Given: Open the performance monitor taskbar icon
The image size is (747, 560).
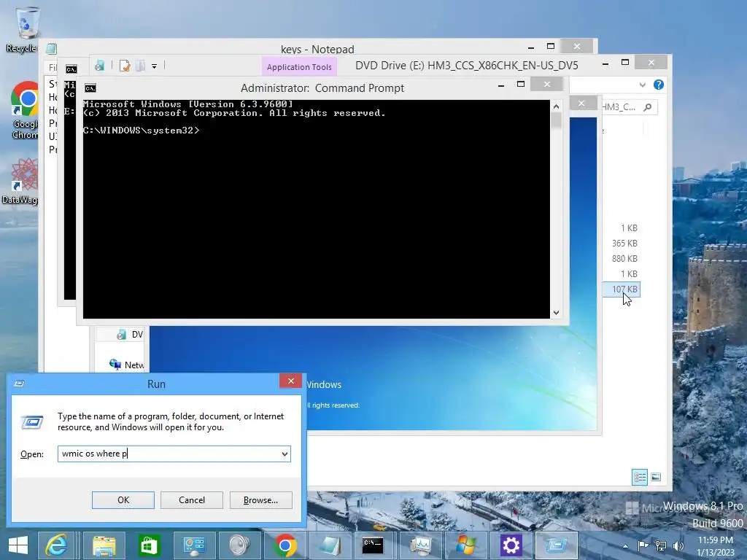Looking at the screenshot, I should tap(420, 545).
